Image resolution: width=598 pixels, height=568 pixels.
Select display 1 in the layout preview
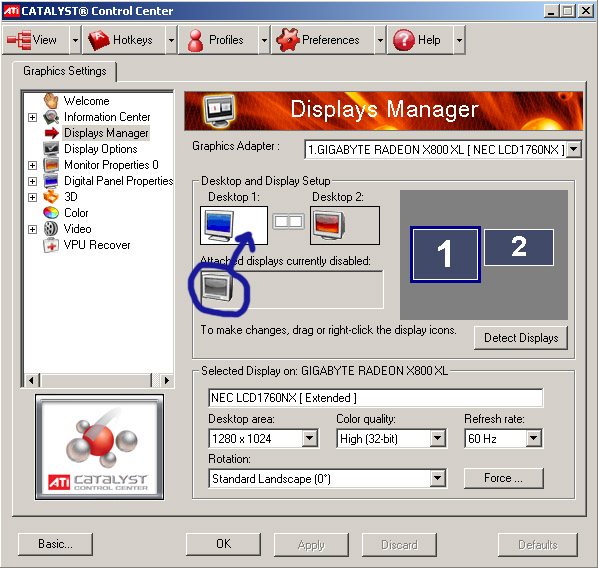click(445, 254)
